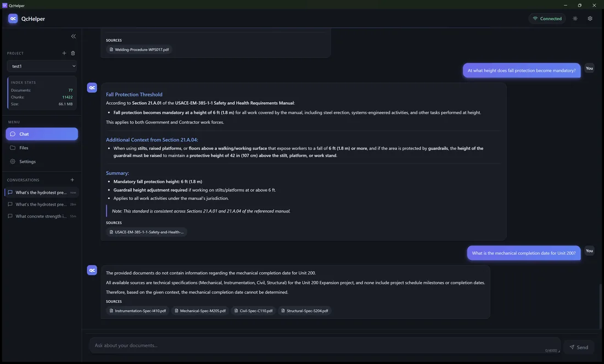604x364 pixels.
Task: Click the Unit 200 mechanical completion question bubble
Action: click(523, 253)
